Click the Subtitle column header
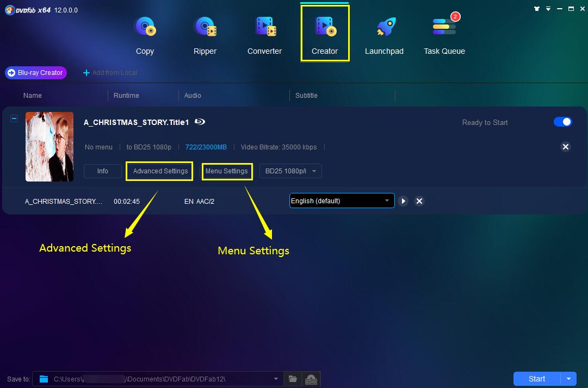 pos(306,96)
